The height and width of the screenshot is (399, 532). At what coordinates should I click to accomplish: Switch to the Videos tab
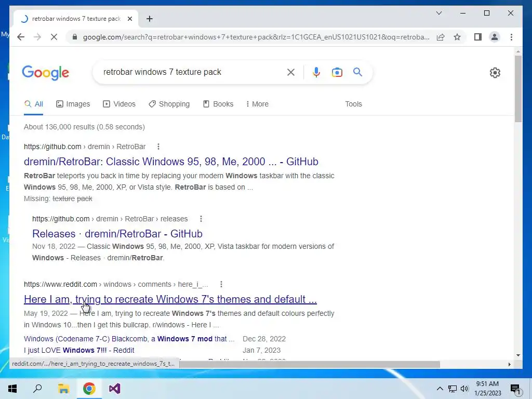[119, 104]
